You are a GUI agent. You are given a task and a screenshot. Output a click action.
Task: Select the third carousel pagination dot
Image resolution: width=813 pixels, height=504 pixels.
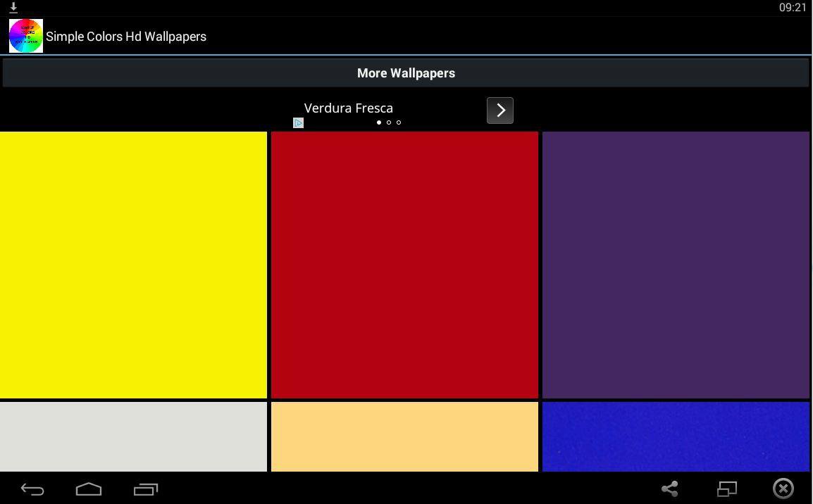point(399,122)
